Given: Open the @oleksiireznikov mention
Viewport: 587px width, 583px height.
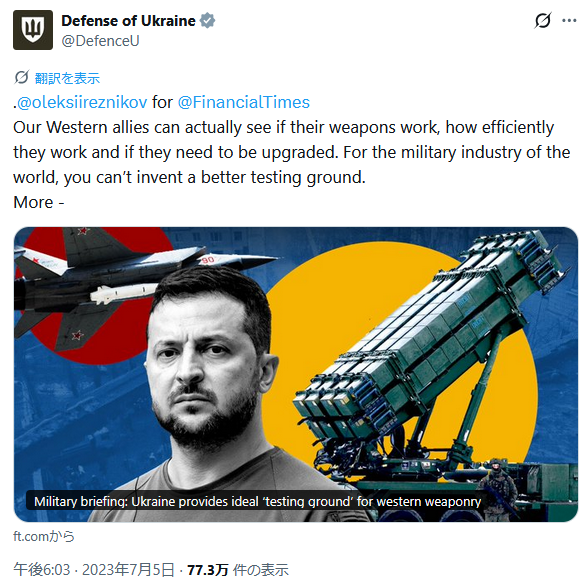Looking at the screenshot, I should click(82, 103).
